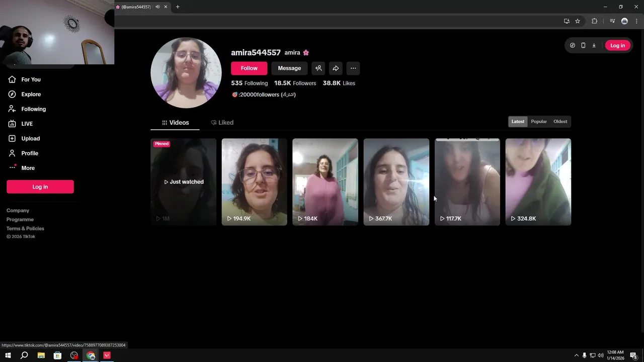The width and height of the screenshot is (644, 362).
Task: Sort videos by Oldest
Action: click(x=560, y=122)
